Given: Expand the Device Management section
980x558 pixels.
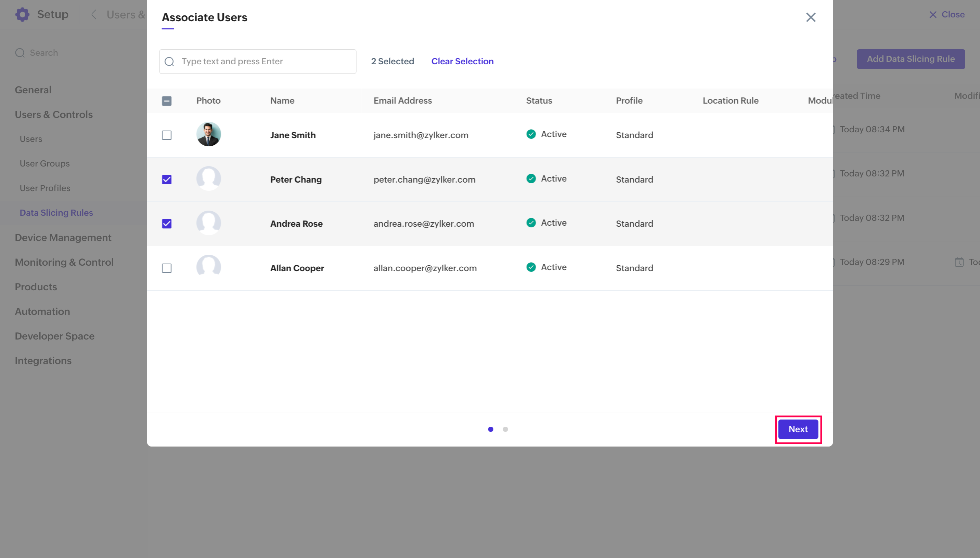Looking at the screenshot, I should [63, 238].
